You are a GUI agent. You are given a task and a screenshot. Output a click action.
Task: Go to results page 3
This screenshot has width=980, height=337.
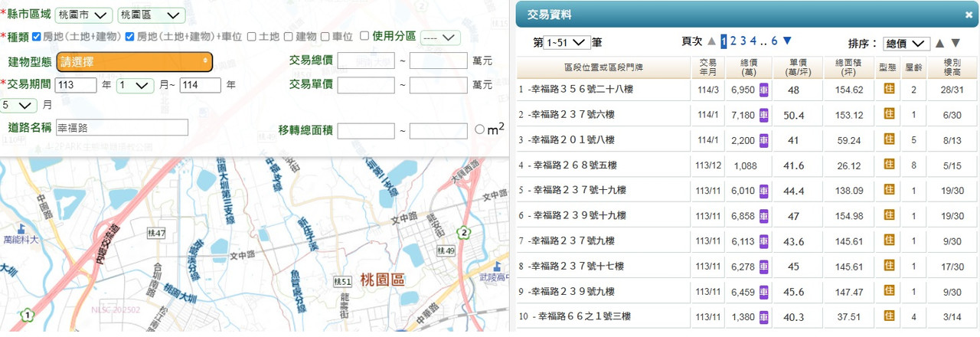coord(743,41)
